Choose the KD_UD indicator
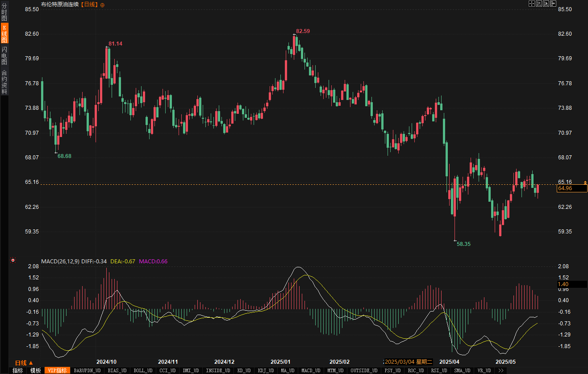The width and height of the screenshot is (588, 374). (244, 370)
